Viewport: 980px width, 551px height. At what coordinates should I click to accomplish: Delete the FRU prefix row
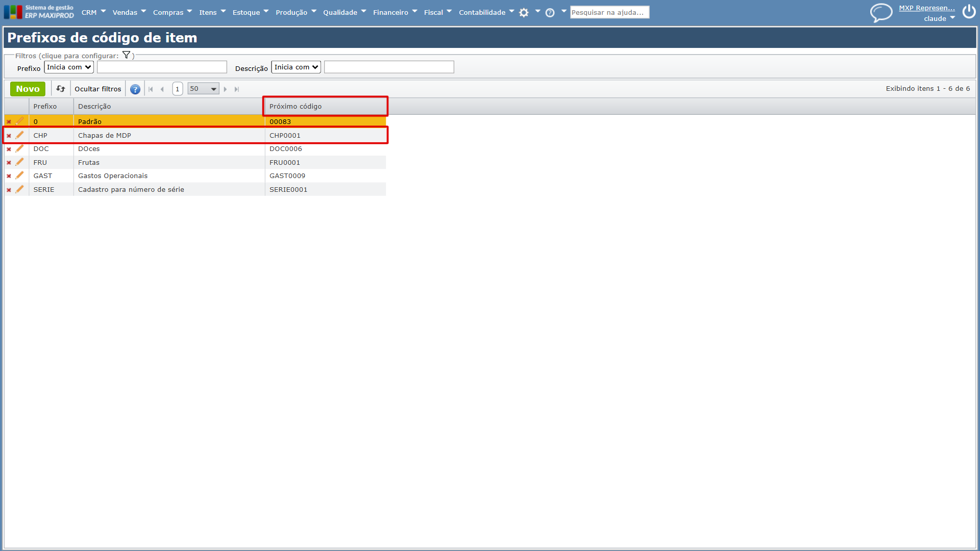pyautogui.click(x=9, y=163)
